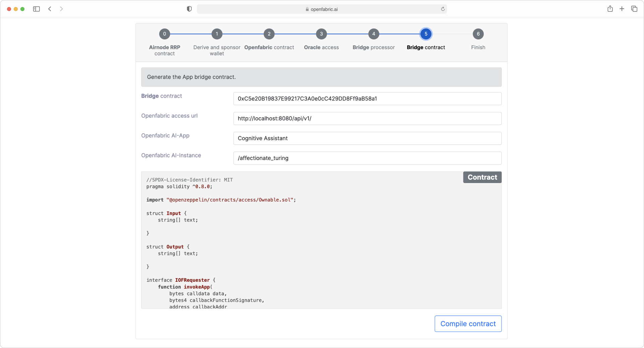Select active step 5 Bridge contract
The image size is (644, 348).
click(x=426, y=34)
